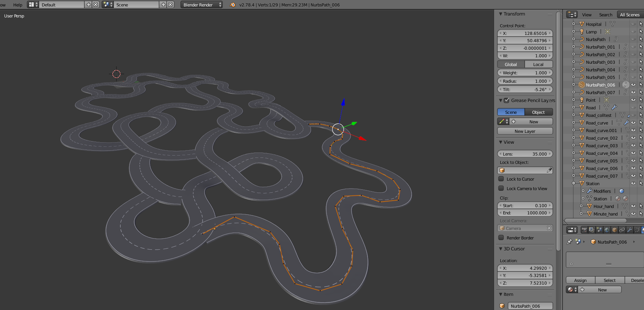This screenshot has height=310, width=644.
Task: Collapse the 3D Cursor panel
Action: 501,249
